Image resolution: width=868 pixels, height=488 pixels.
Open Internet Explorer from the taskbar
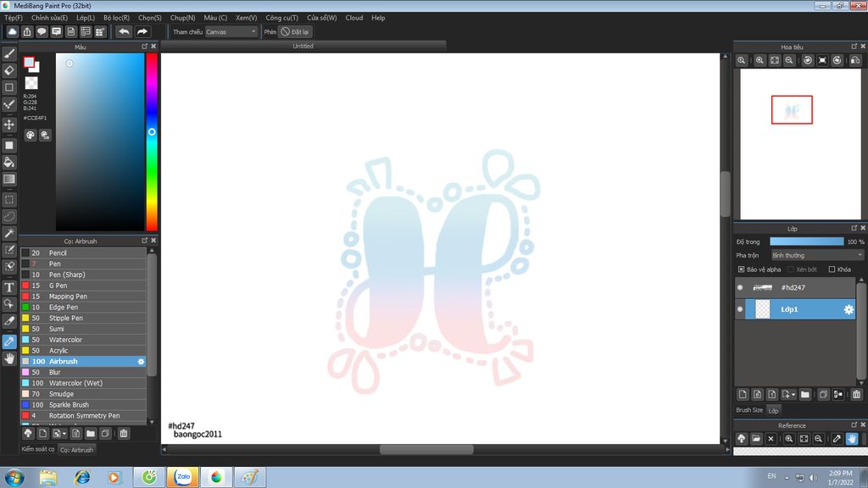pyautogui.click(x=82, y=477)
